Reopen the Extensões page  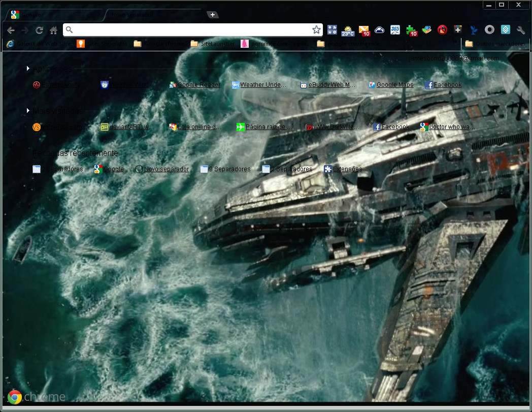[x=343, y=169]
